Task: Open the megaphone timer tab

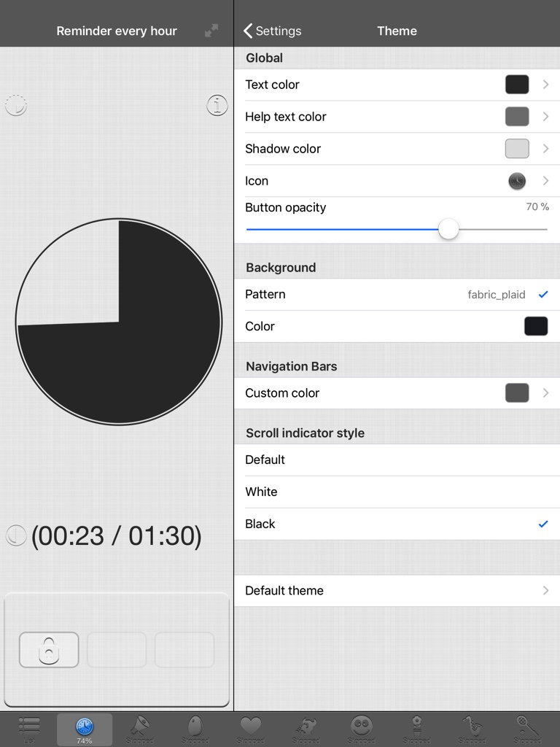Action: click(140, 729)
